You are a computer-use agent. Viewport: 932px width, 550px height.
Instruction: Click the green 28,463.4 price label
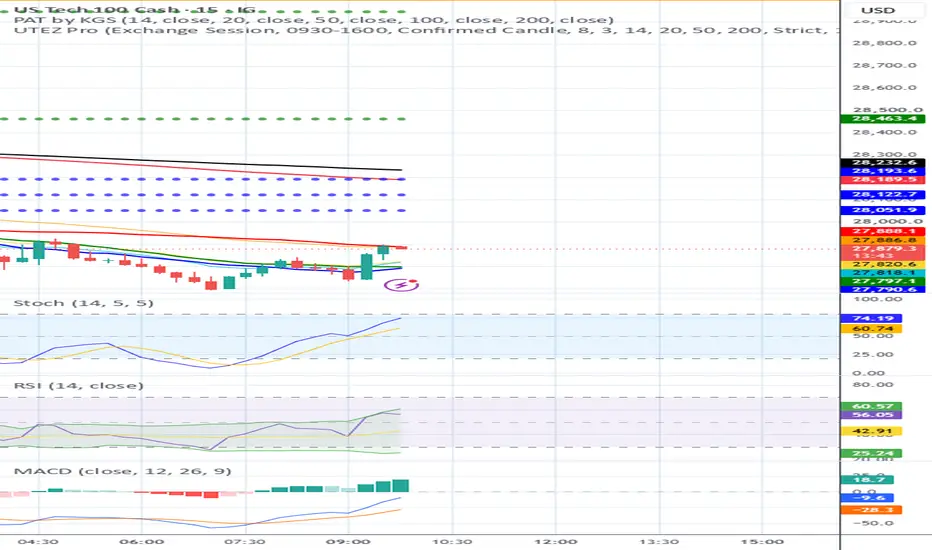883,119
